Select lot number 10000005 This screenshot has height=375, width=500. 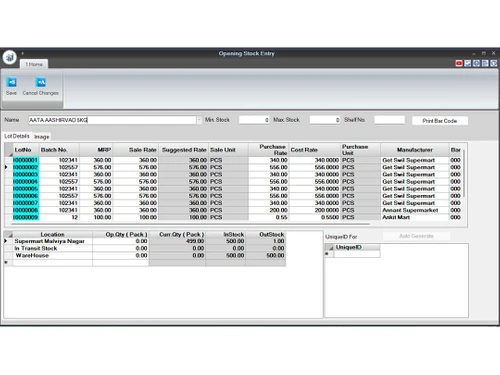click(26, 189)
